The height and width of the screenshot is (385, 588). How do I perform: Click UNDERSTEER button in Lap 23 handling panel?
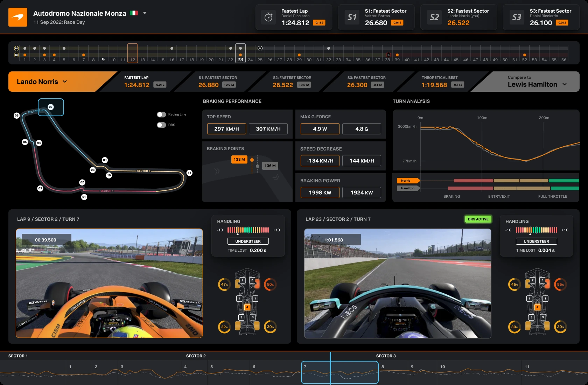(x=537, y=241)
